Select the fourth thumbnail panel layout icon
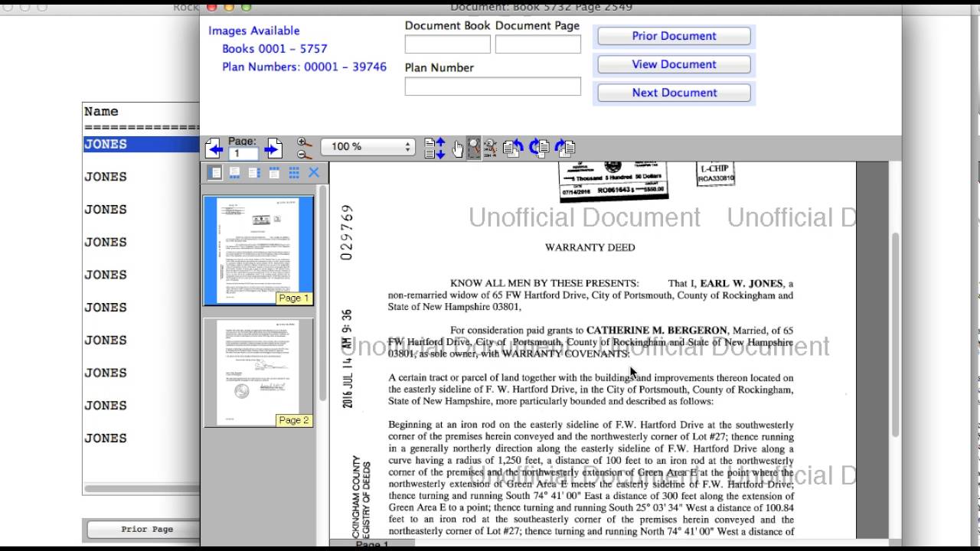The image size is (980, 551). tap(274, 173)
